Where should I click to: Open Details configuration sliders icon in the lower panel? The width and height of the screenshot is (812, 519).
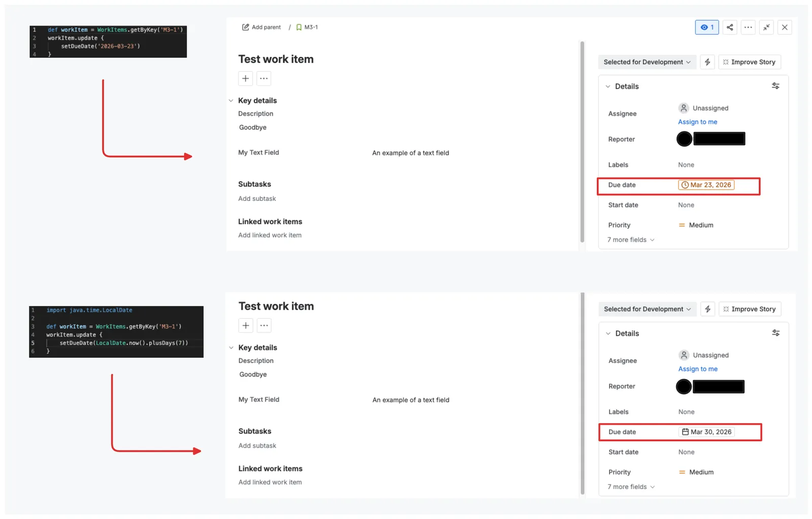point(775,333)
